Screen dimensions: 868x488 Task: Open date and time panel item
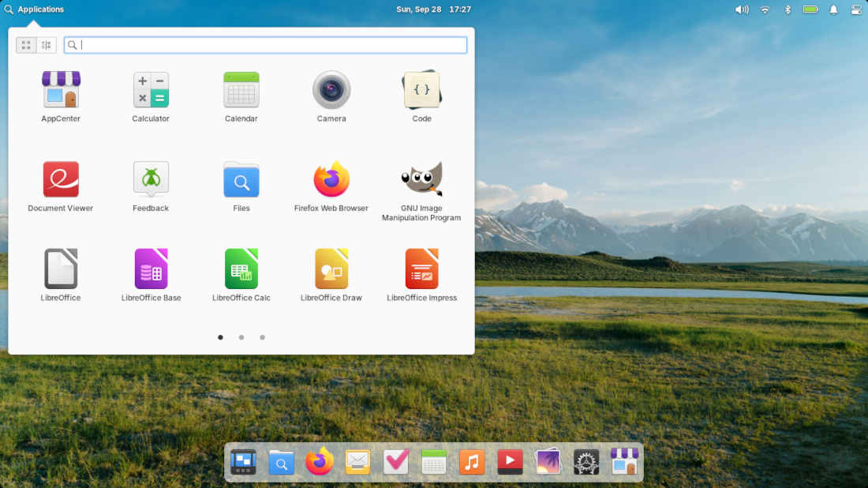433,9
